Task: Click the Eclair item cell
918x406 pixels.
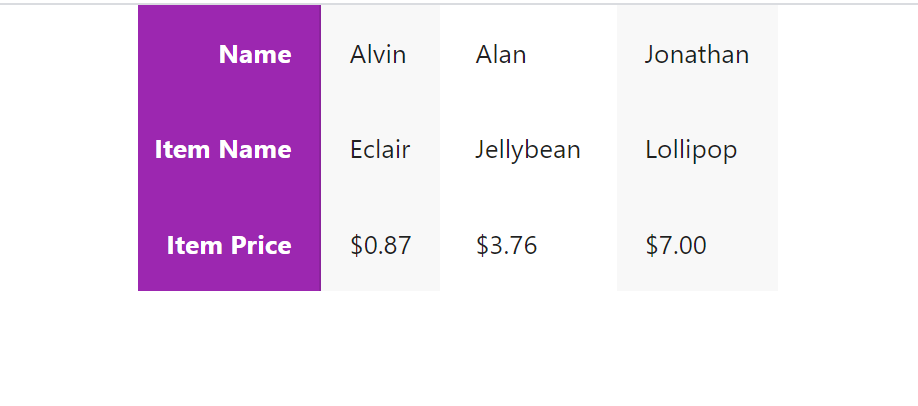Action: click(x=380, y=150)
